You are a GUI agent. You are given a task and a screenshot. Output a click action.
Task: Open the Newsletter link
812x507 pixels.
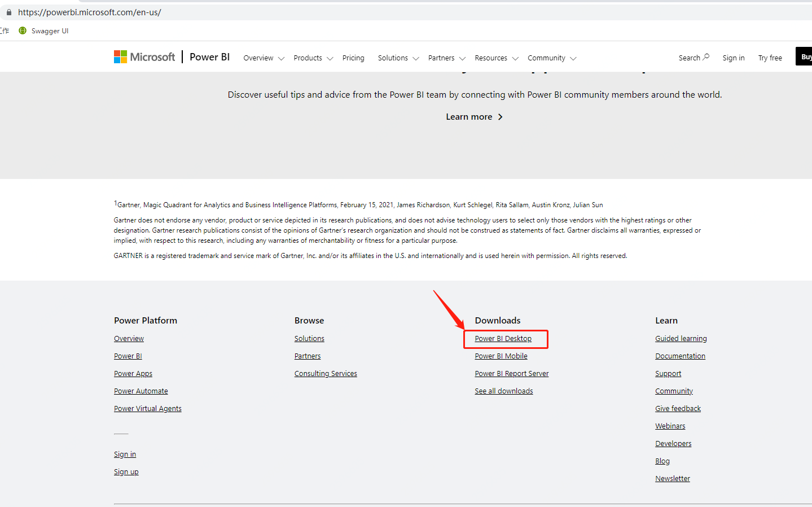[673, 479]
